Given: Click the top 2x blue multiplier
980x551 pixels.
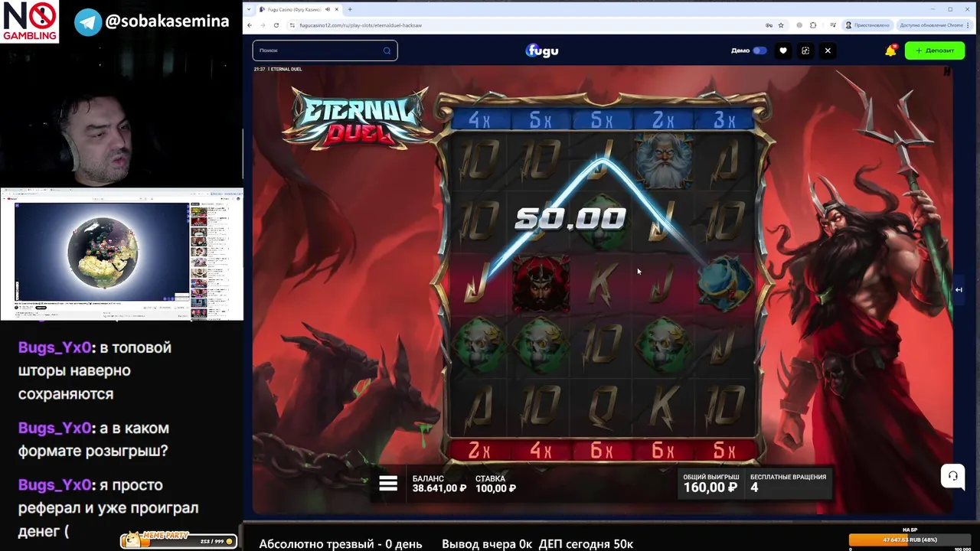Looking at the screenshot, I should pyautogui.click(x=663, y=120).
